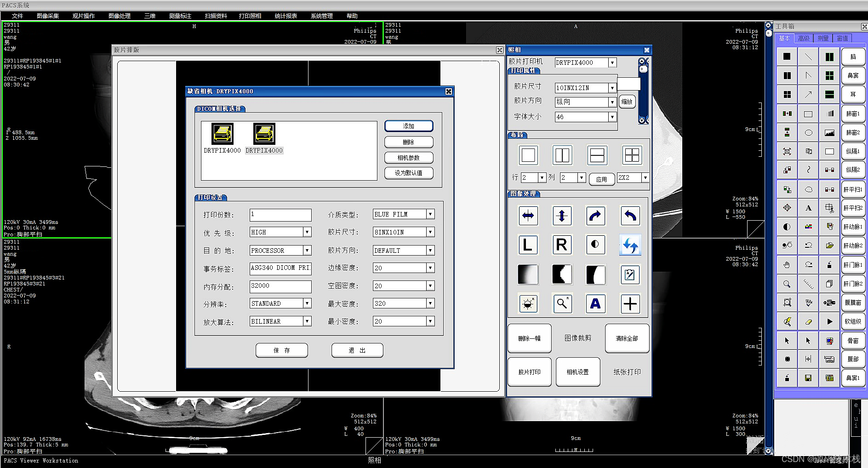This screenshot has height=468, width=868.
Task: Click the 退出 button
Action: click(357, 350)
